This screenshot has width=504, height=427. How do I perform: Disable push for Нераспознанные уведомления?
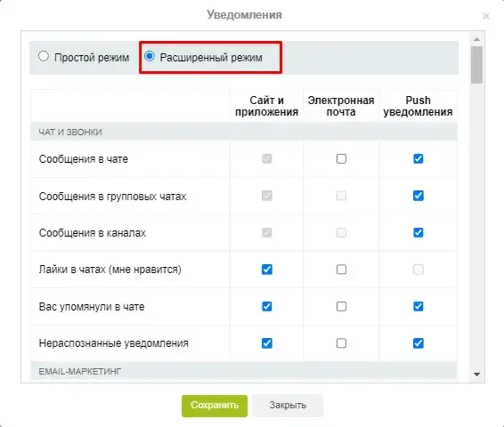tap(419, 343)
